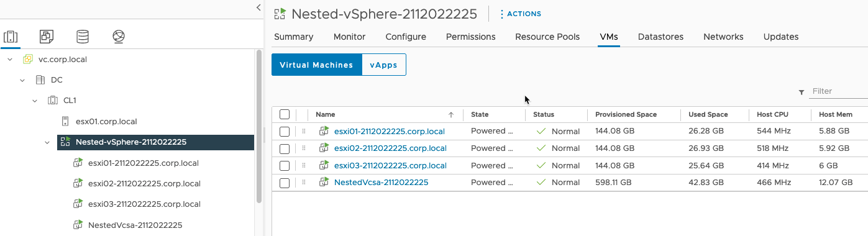Select esx01.corp.local host in tree

(x=106, y=121)
